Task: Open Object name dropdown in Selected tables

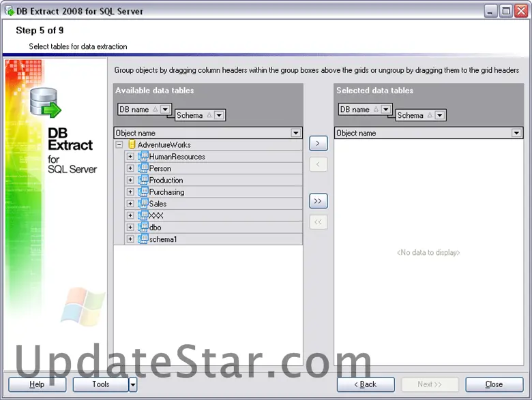Action: 516,133
